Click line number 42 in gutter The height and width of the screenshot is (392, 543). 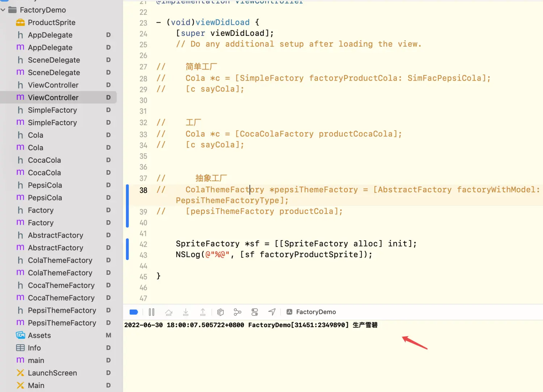click(143, 244)
